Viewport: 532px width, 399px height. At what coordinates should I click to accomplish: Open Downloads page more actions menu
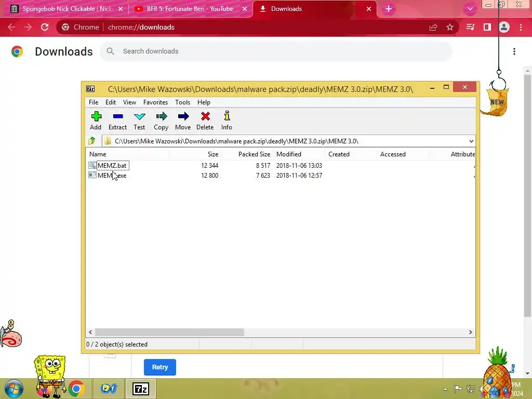[x=514, y=51]
